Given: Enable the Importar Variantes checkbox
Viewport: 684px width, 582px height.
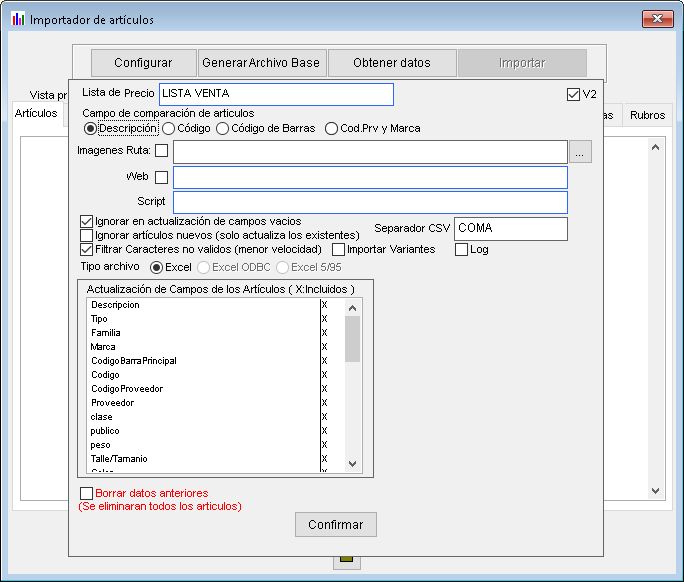Looking at the screenshot, I should [339, 249].
